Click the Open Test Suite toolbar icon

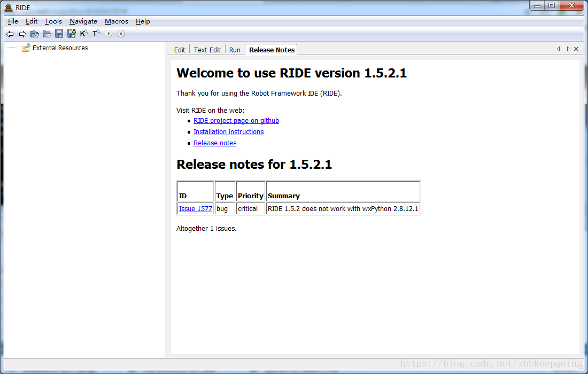coord(35,34)
